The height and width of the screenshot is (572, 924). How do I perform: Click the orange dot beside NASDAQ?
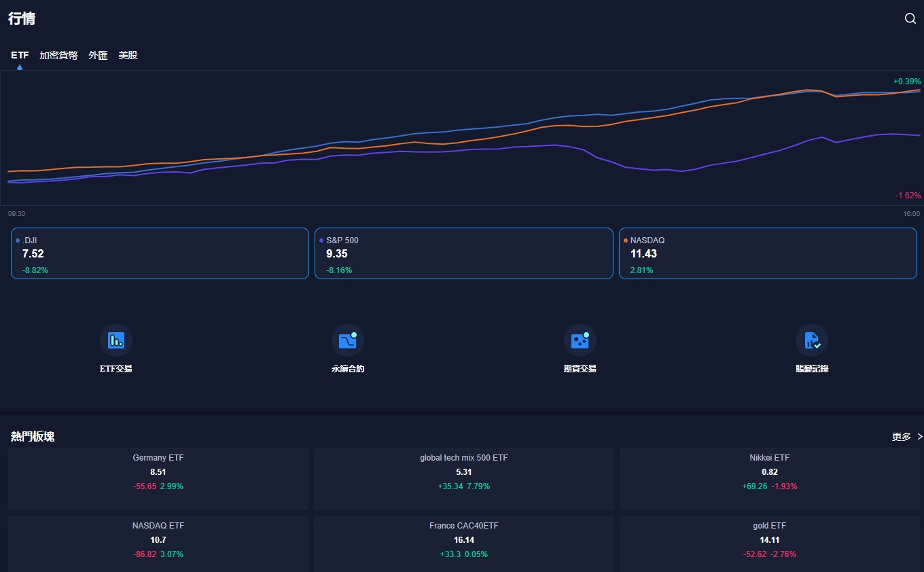(626, 240)
